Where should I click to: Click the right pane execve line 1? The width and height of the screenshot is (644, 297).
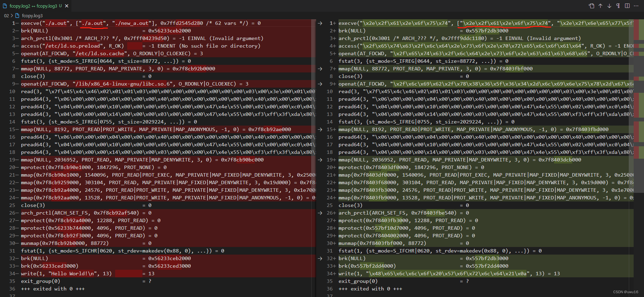(486, 23)
